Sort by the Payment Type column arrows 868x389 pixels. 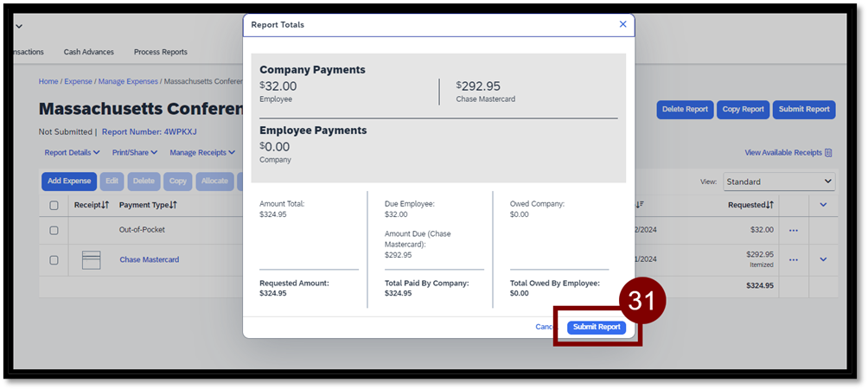(173, 205)
